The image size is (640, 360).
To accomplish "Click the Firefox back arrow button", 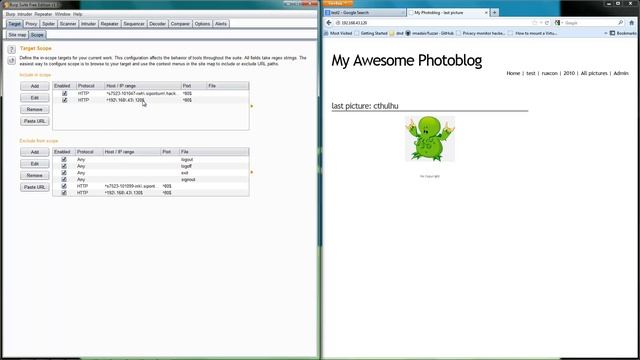I will [329, 23].
